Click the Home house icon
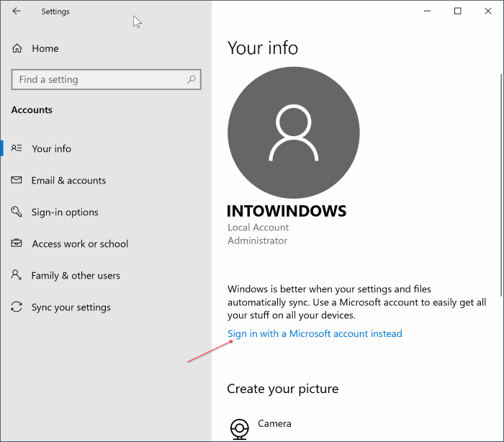The image size is (504, 442). click(x=17, y=48)
